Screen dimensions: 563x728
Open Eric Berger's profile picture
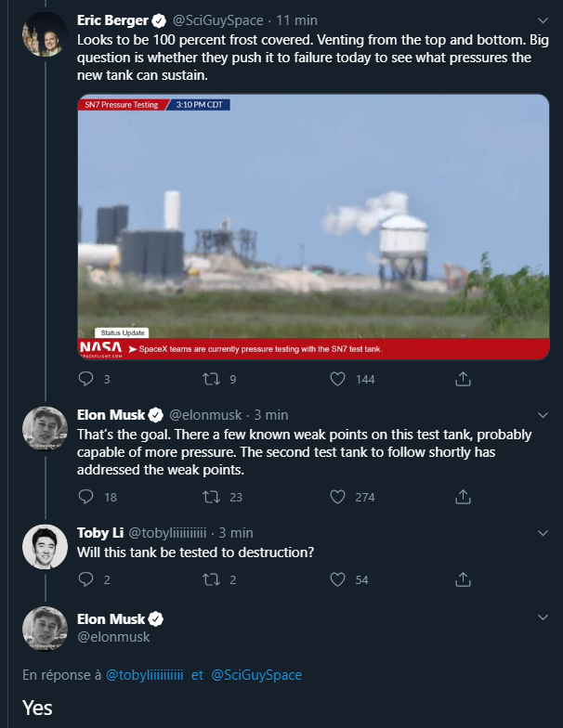45,34
